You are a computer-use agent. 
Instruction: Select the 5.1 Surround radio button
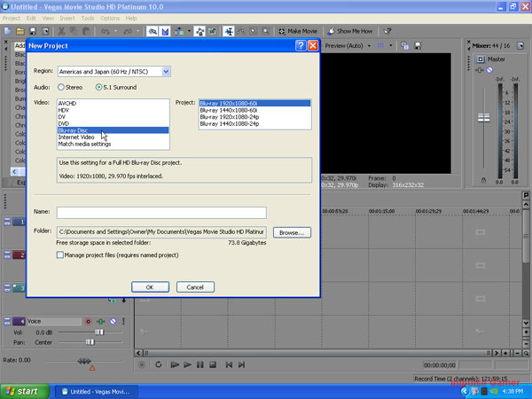(x=98, y=87)
